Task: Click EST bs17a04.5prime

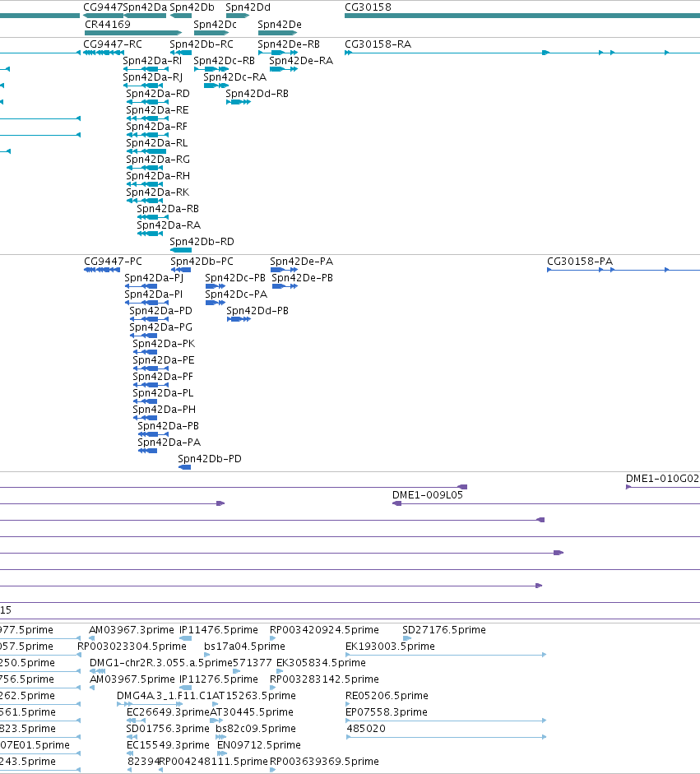Action: point(245,647)
